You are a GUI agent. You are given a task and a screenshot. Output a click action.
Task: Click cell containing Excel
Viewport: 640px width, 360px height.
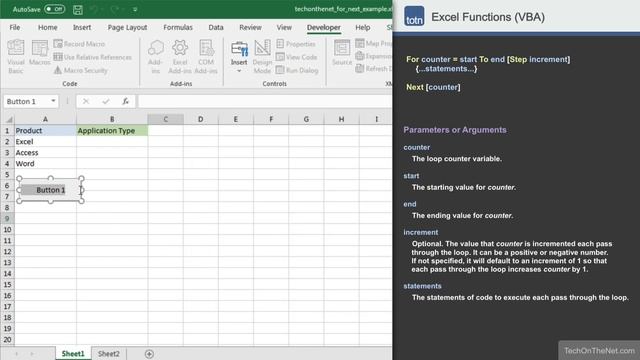tap(45, 142)
